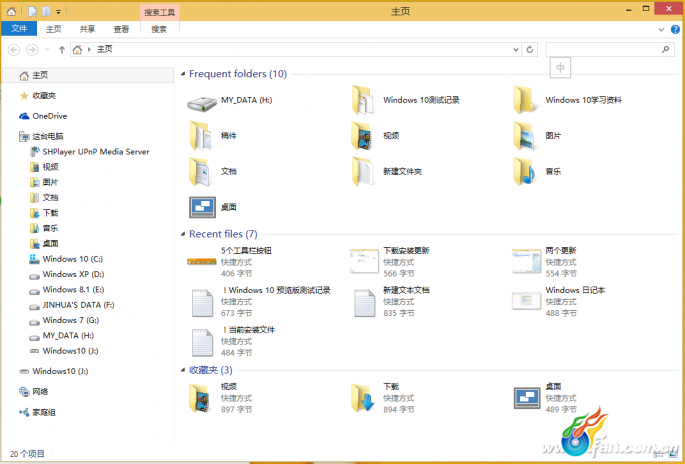
Task: Expand the ribbon with chevron arrow
Action: pos(661,30)
